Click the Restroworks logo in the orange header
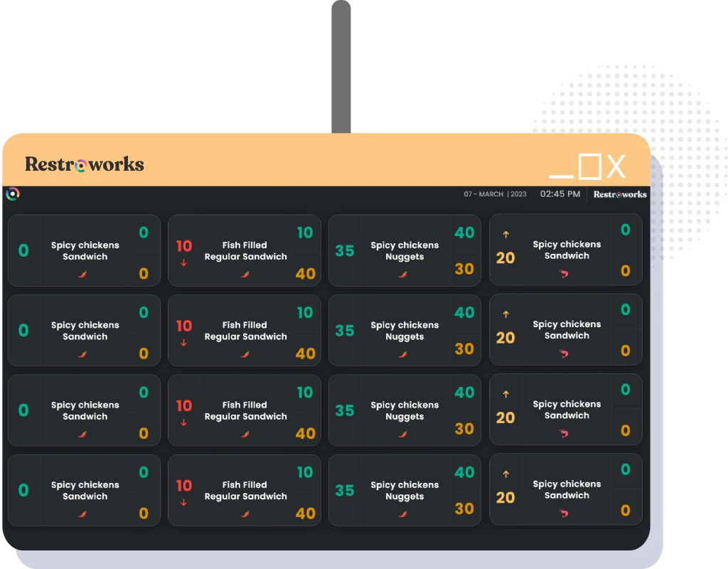This screenshot has width=728, height=569. click(85, 164)
